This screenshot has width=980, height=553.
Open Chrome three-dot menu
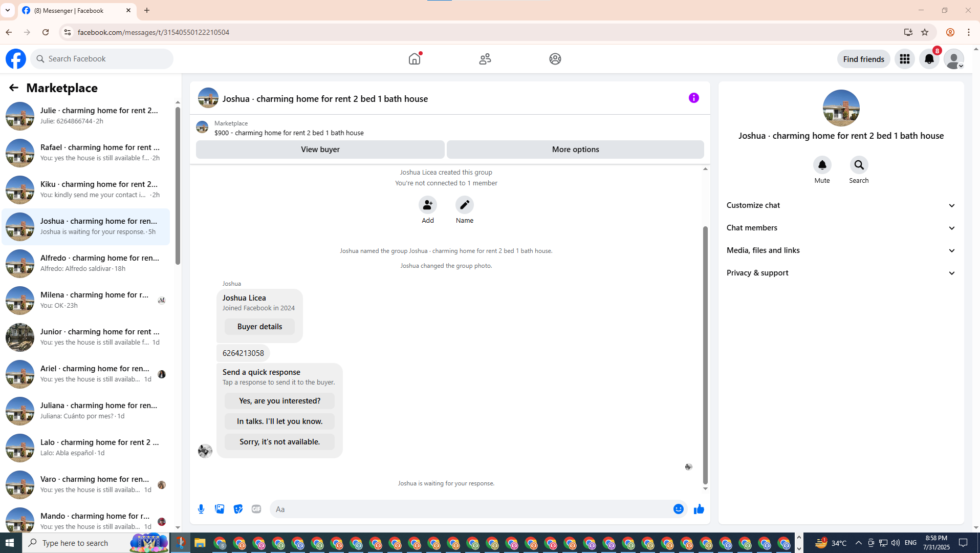[x=969, y=32]
